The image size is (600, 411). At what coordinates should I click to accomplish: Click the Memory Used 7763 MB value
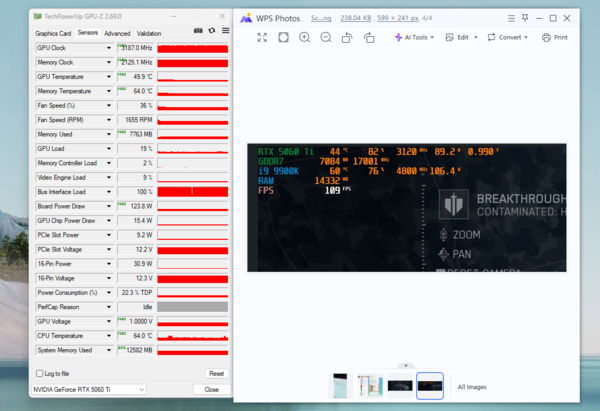135,134
